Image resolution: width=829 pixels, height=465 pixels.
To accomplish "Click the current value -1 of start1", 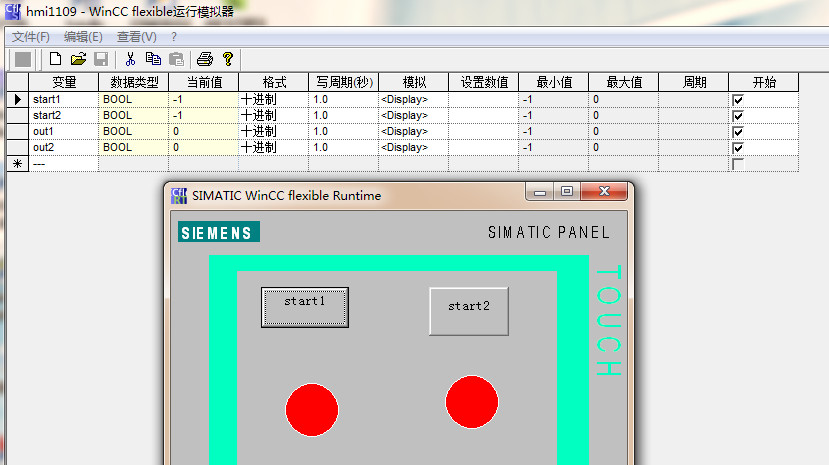I will pyautogui.click(x=204, y=99).
